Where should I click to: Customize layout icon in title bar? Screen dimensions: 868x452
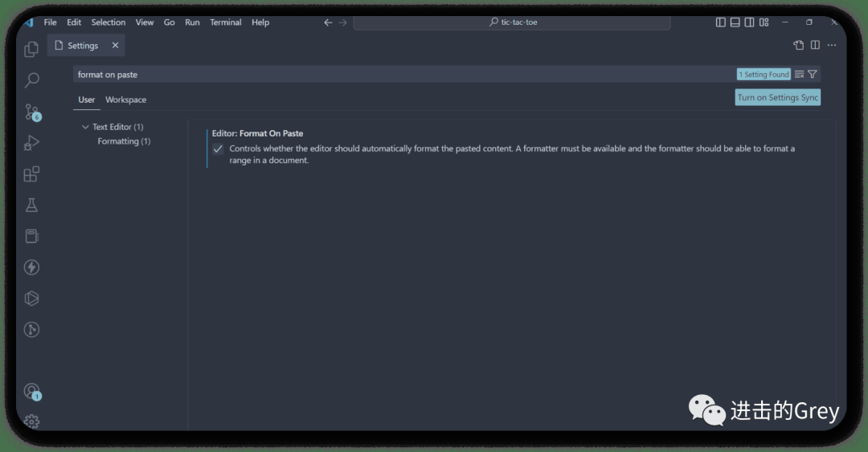(764, 22)
